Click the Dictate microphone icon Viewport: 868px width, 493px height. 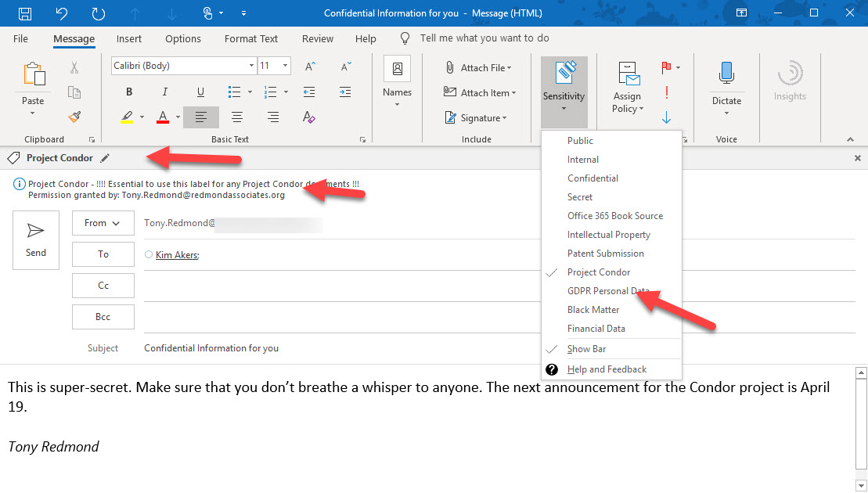click(x=726, y=75)
